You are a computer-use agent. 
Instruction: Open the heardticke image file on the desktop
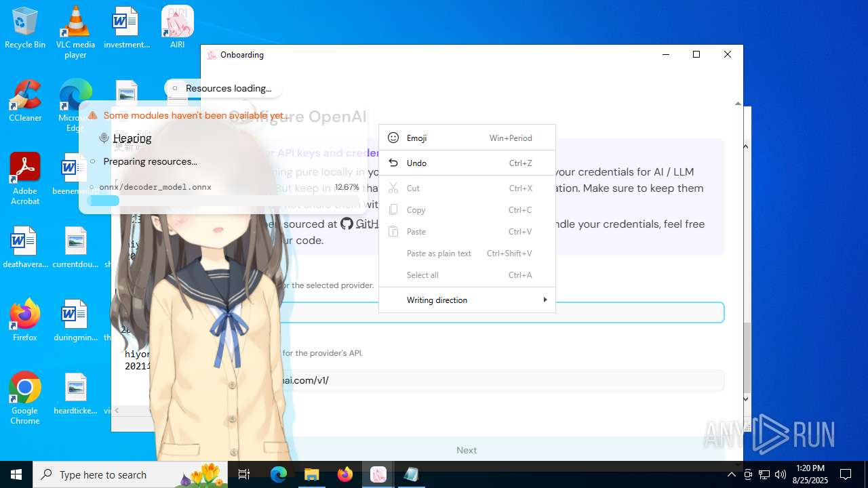(75, 393)
